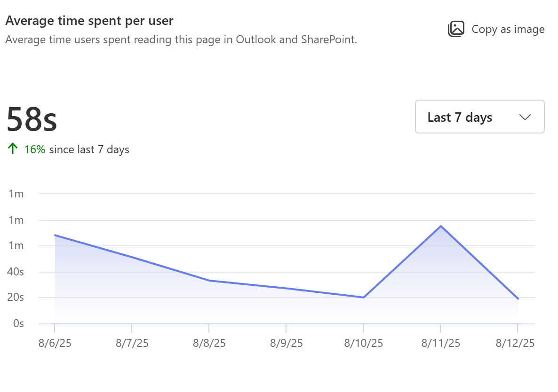Click the lowest chart point at 8/10/25
Screen dimensions: 558x392
click(364, 297)
